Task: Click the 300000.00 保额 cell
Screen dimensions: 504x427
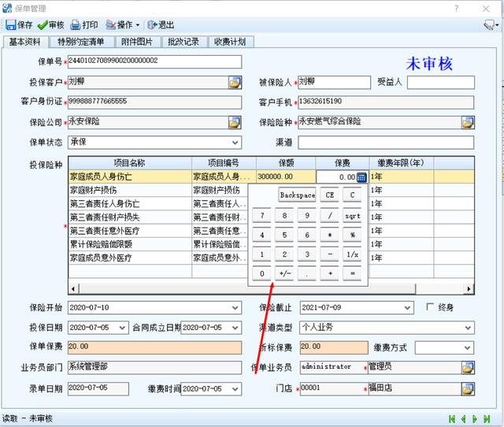Action: tap(286, 176)
